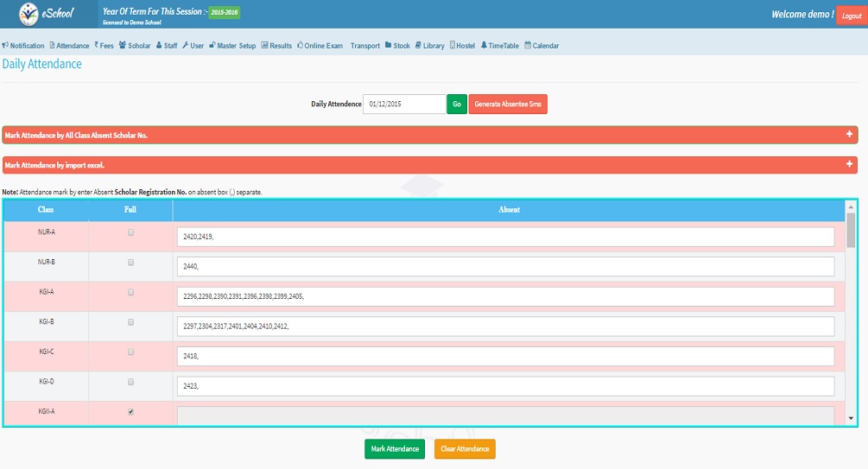
Task: Open the Hostel menu
Action: pos(462,46)
